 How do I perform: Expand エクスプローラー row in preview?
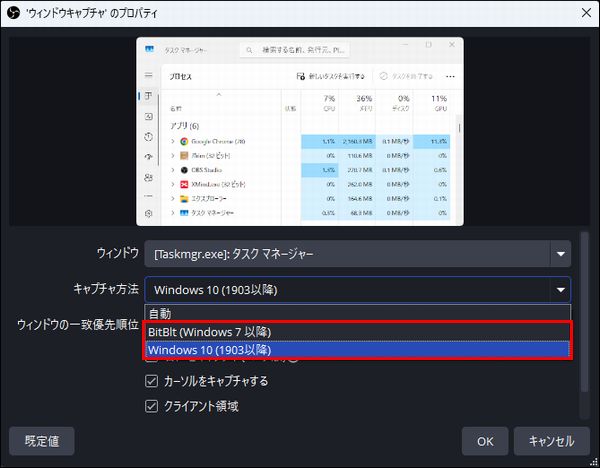click(173, 198)
